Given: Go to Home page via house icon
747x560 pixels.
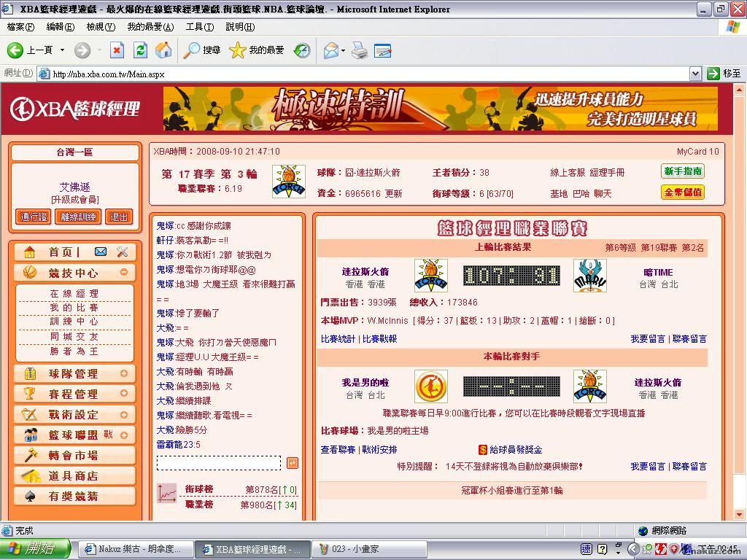Looking at the screenshot, I should 163,50.
